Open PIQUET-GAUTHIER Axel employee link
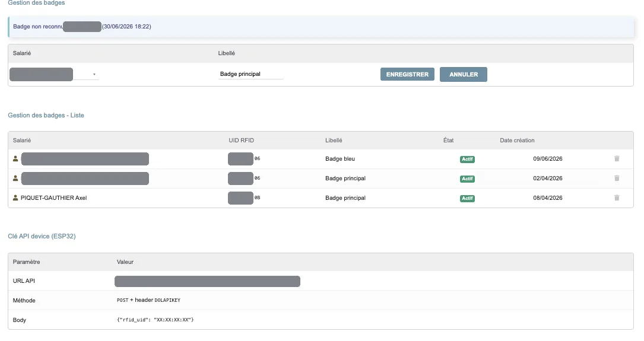Screen dimensions: 644x341 (54, 198)
